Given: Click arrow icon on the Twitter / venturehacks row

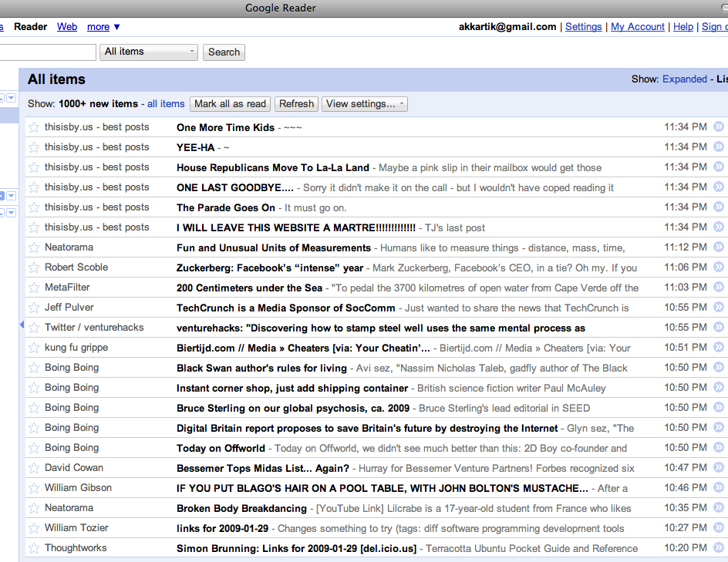Looking at the screenshot, I should (x=718, y=327).
